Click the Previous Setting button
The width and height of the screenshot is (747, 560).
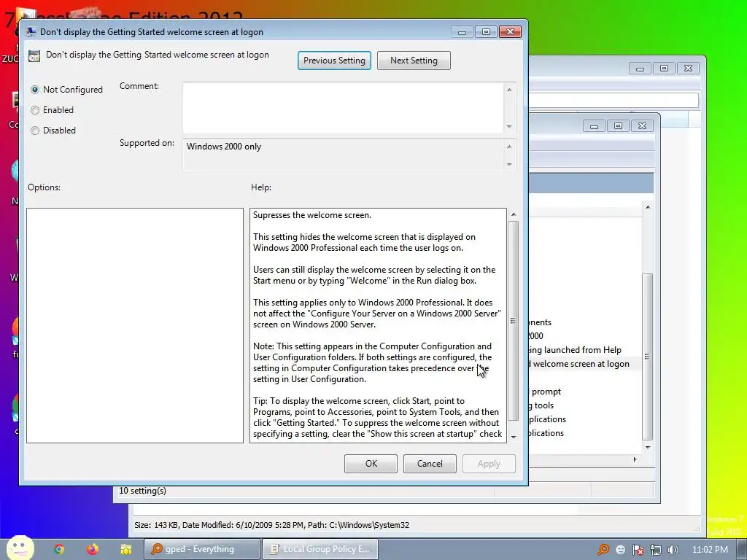pos(334,61)
